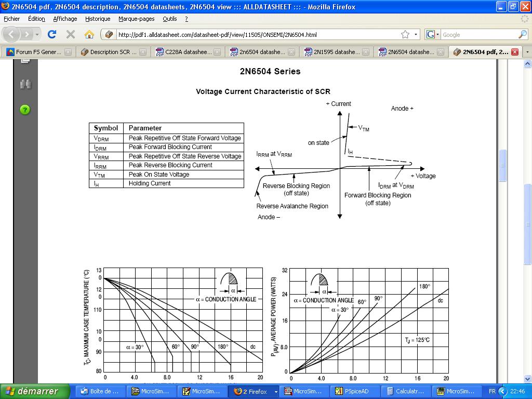Expand hidden system tray icons arrow

pos(502,391)
